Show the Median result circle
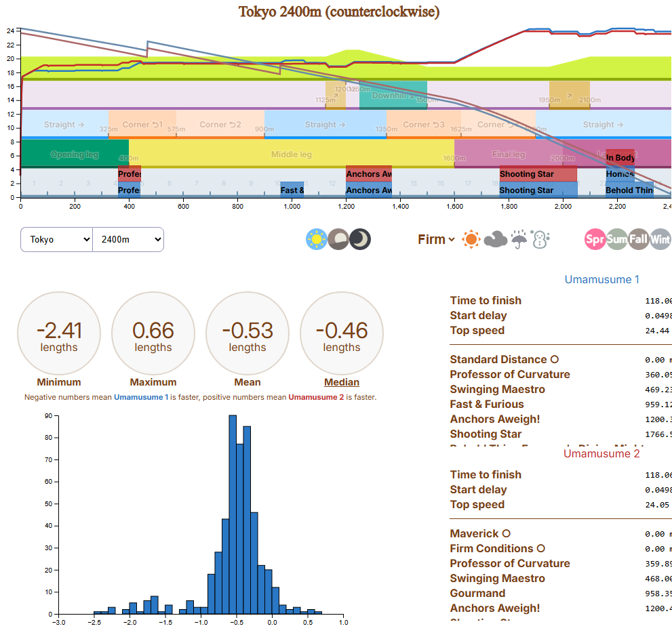Screen dimensions: 672x641 pyautogui.click(x=342, y=333)
